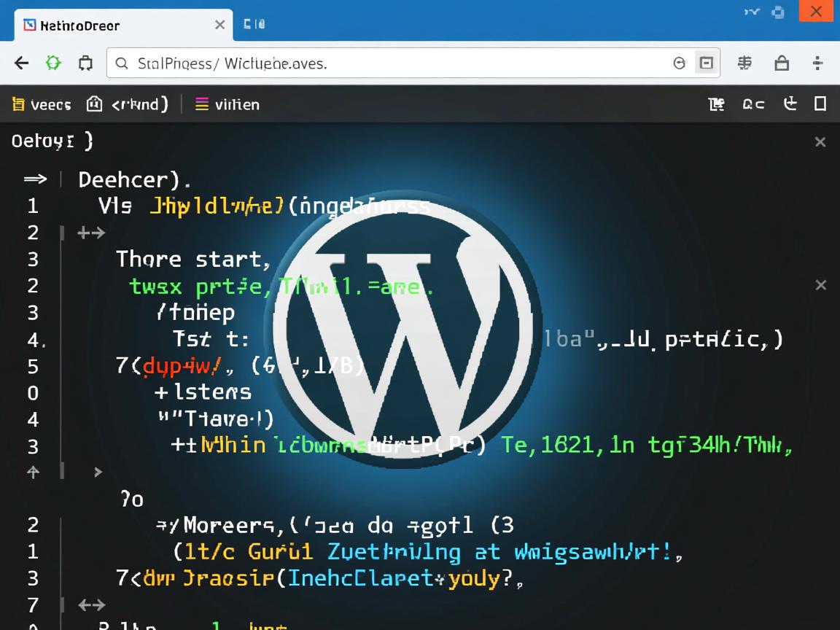Screen dimensions: 840x630
Task: Click the bookmark icon next to 'veecs'
Action: tap(17, 104)
